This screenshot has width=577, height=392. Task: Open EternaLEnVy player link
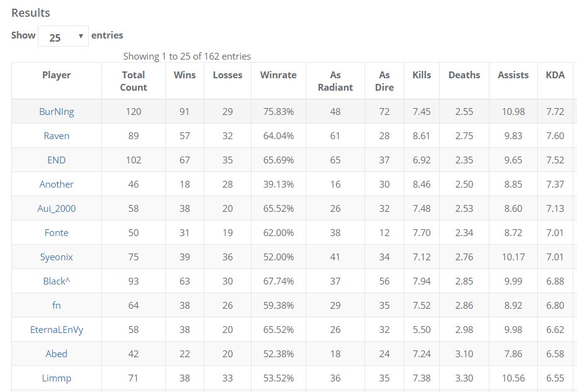57,330
